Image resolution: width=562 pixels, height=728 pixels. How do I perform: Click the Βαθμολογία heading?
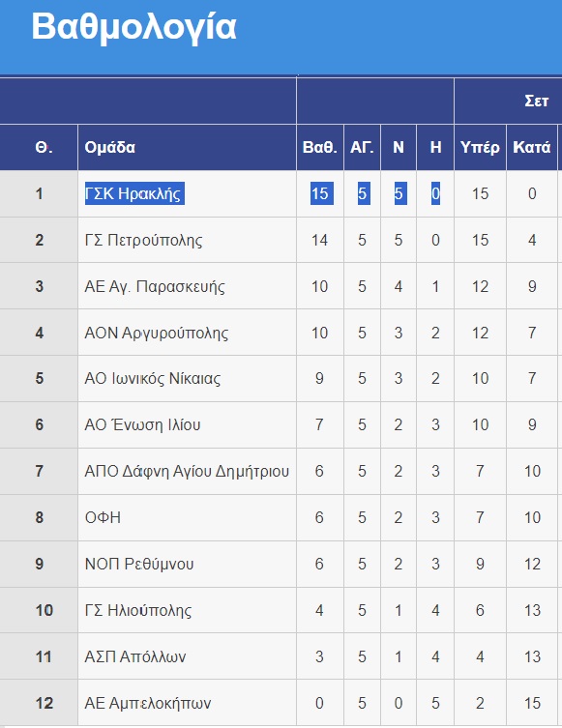(x=133, y=28)
